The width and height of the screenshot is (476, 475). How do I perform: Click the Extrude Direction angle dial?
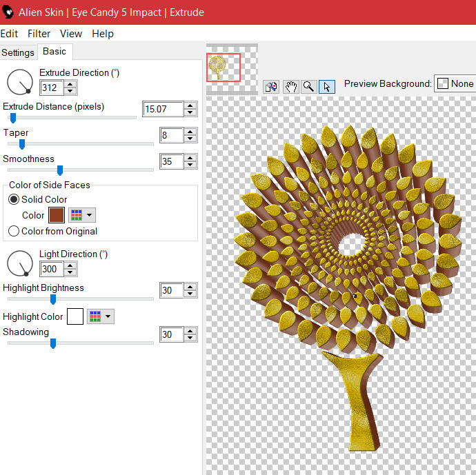tap(20, 82)
